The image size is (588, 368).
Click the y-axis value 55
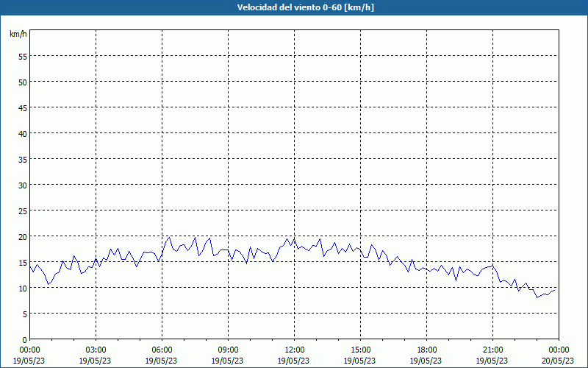coord(23,57)
